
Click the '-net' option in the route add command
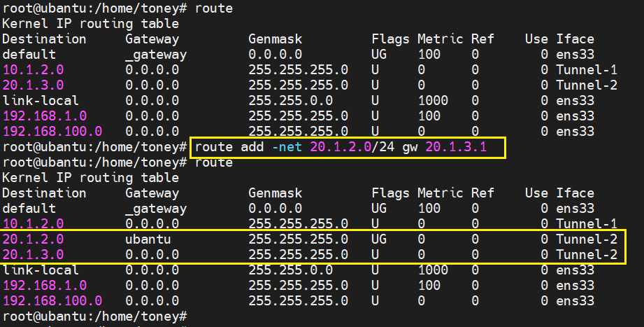tap(287, 147)
